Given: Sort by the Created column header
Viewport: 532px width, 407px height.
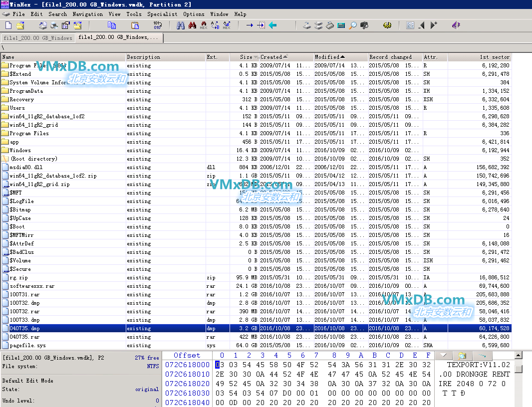Looking at the screenshot, I should pos(286,57).
